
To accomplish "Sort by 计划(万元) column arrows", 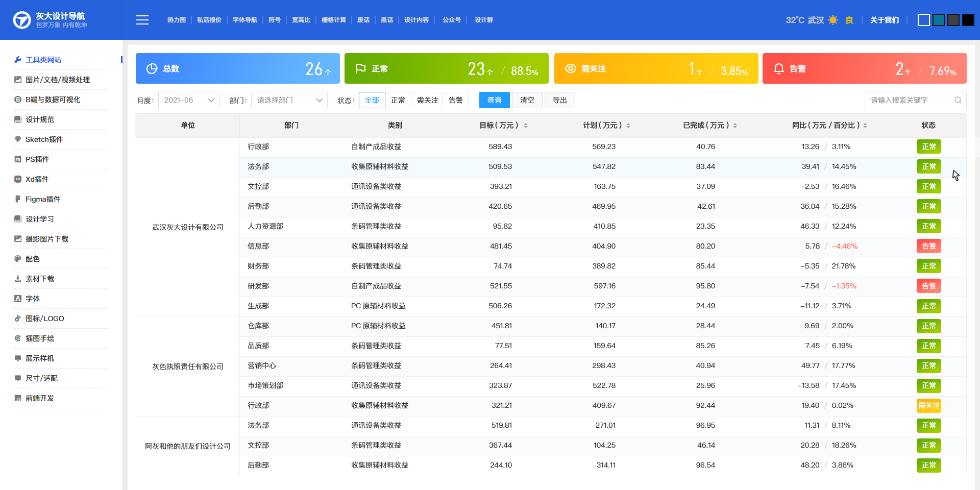I will pyautogui.click(x=628, y=126).
